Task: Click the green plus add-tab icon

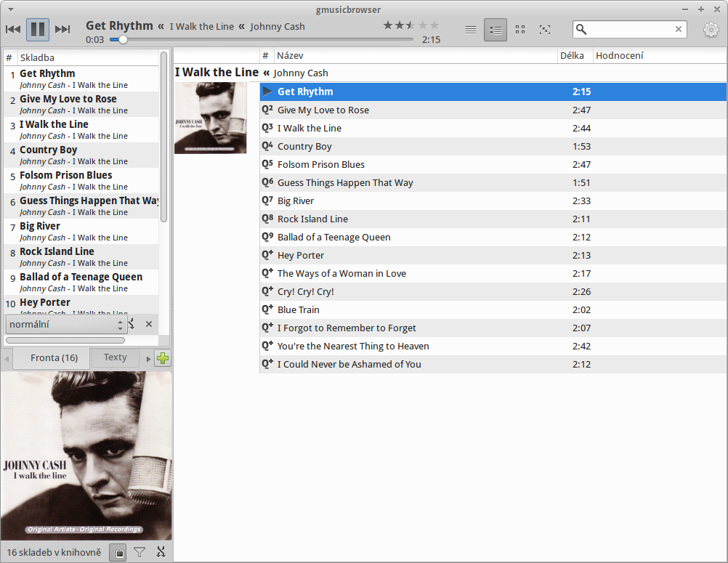Action: pyautogui.click(x=163, y=358)
